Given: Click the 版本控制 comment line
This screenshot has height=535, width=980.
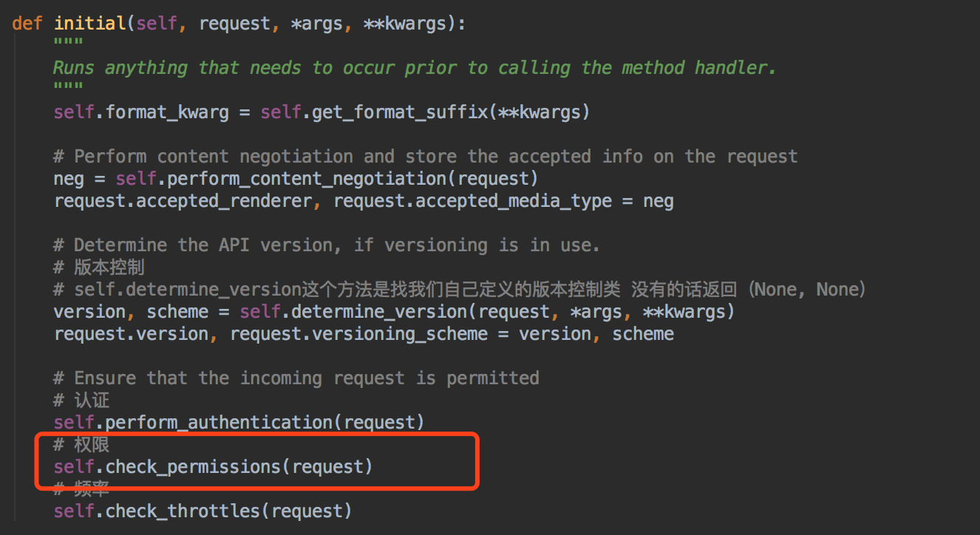Looking at the screenshot, I should pyautogui.click(x=99, y=267).
